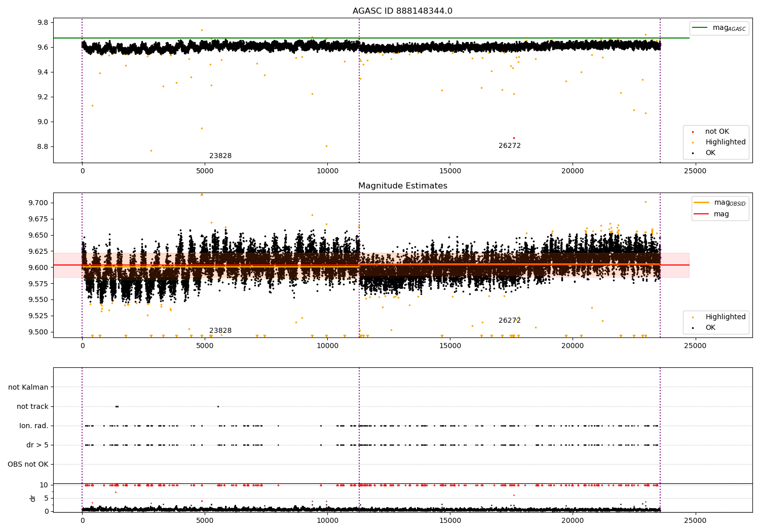Click the 'not Kalman' axis label
This screenshot has width=760, height=532.
[28, 387]
